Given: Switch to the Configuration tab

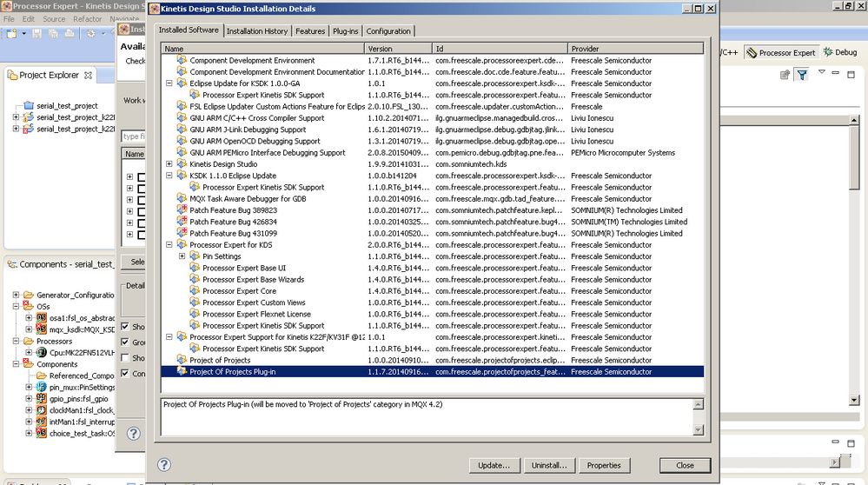Looking at the screenshot, I should 388,31.
